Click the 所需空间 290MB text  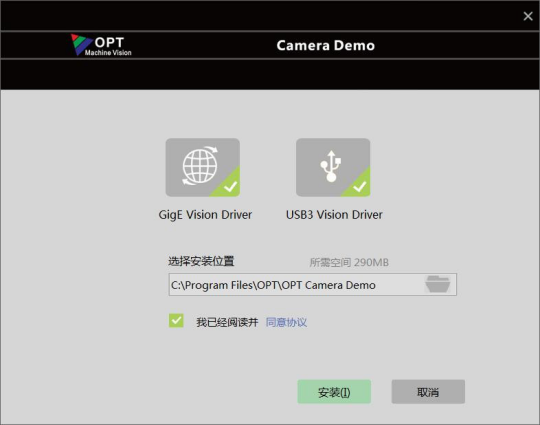349,262
